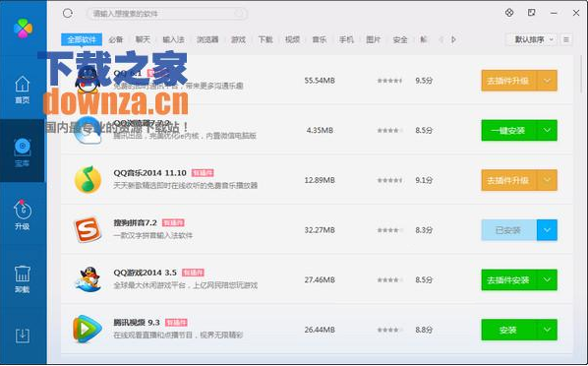Click the feedback icon beside minimize button

[531, 13]
